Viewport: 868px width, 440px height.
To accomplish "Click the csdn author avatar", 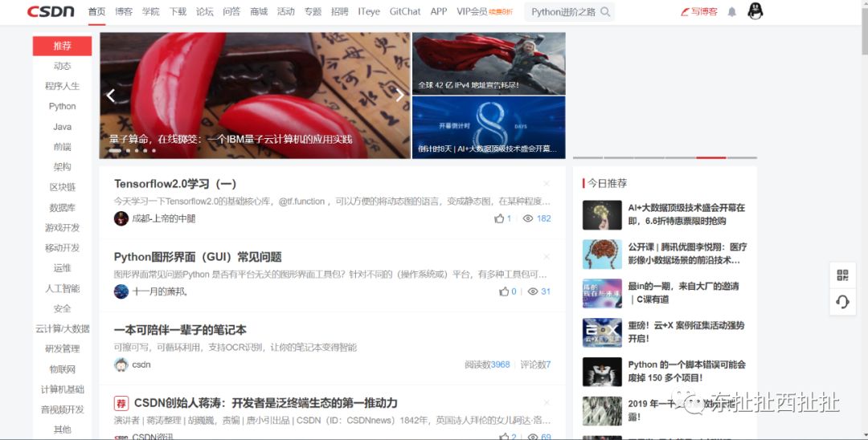I will tap(121, 365).
